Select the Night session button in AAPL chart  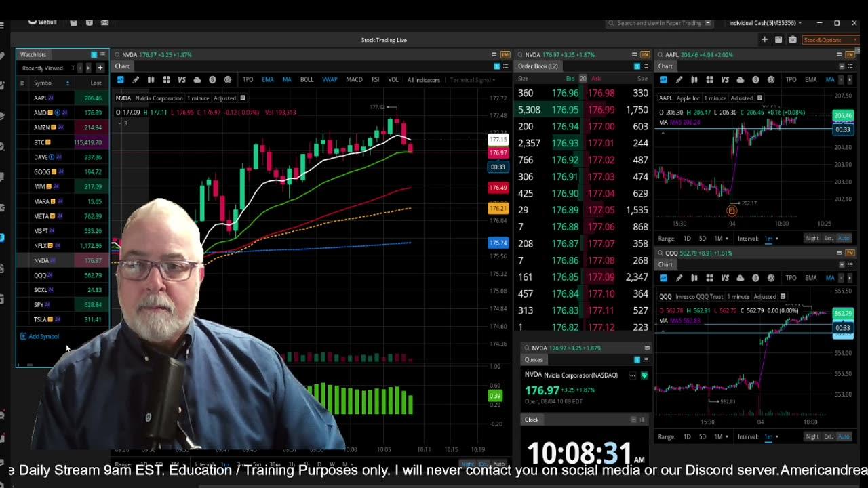[812, 239]
